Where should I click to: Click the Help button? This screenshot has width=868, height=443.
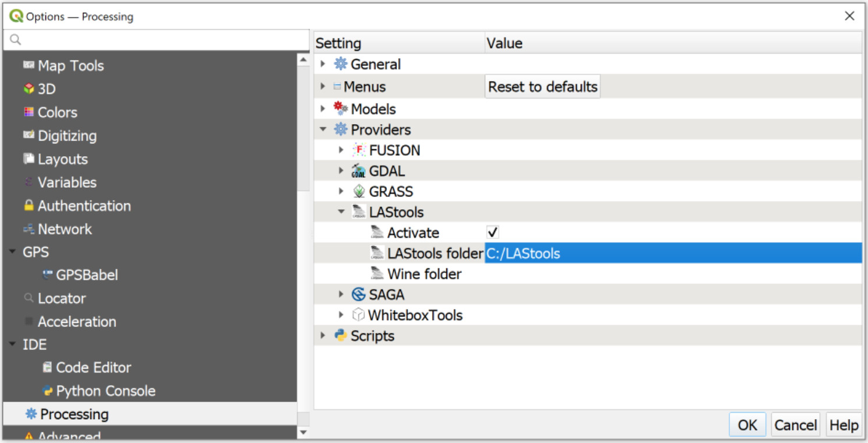pos(844,425)
